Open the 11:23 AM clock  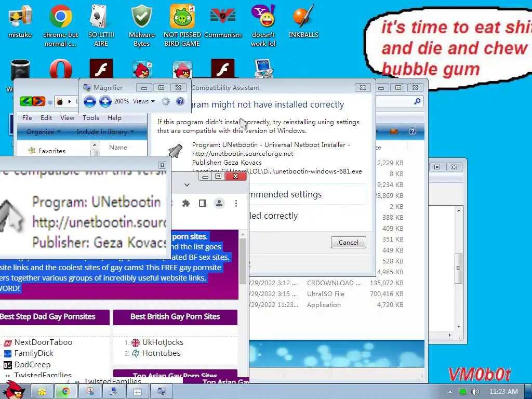(503, 392)
